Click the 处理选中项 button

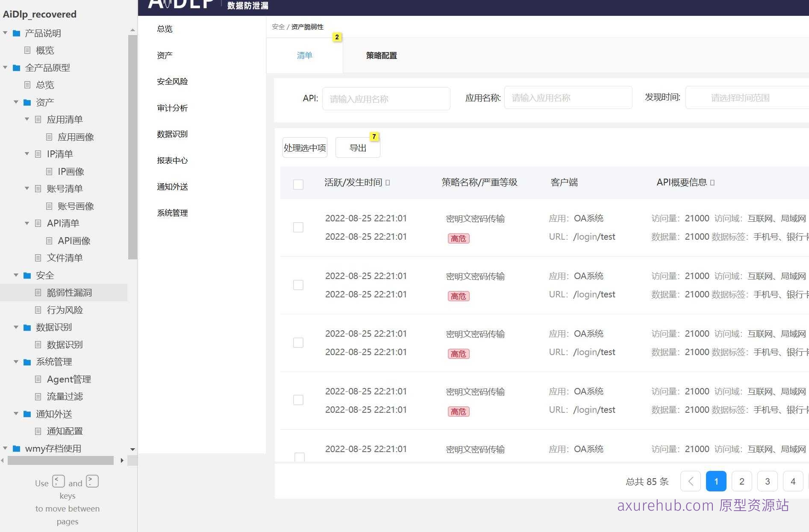click(304, 147)
